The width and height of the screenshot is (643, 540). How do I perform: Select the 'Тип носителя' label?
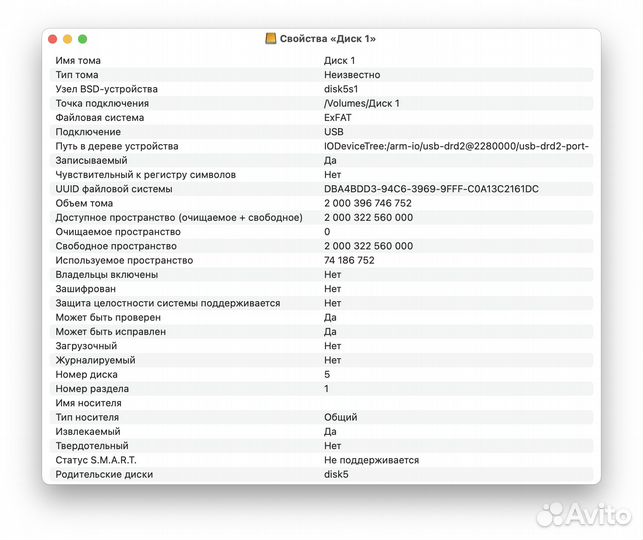point(87,417)
